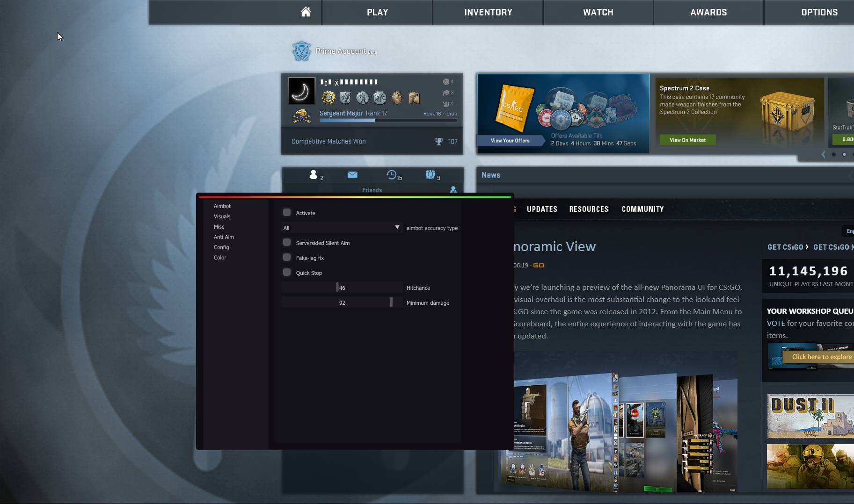
Task: Open the OPTIONS menu
Action: pos(819,12)
